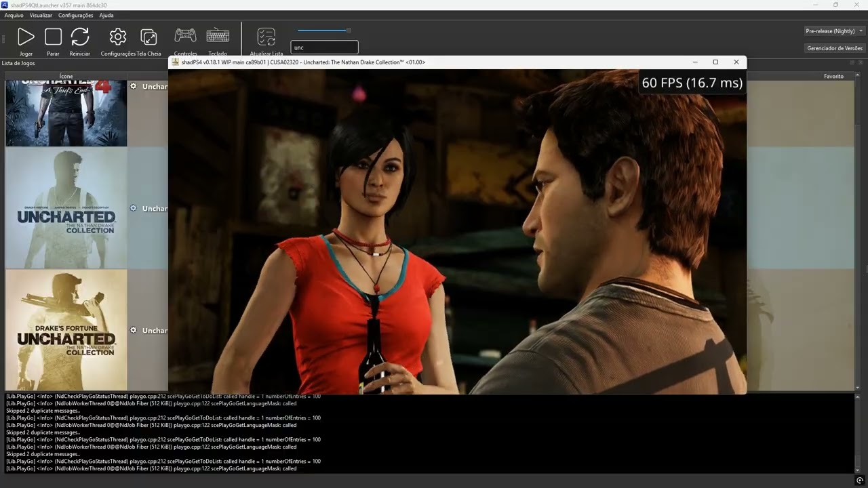Open Configurações gear in toolbar
The image size is (868, 488).
click(x=118, y=37)
